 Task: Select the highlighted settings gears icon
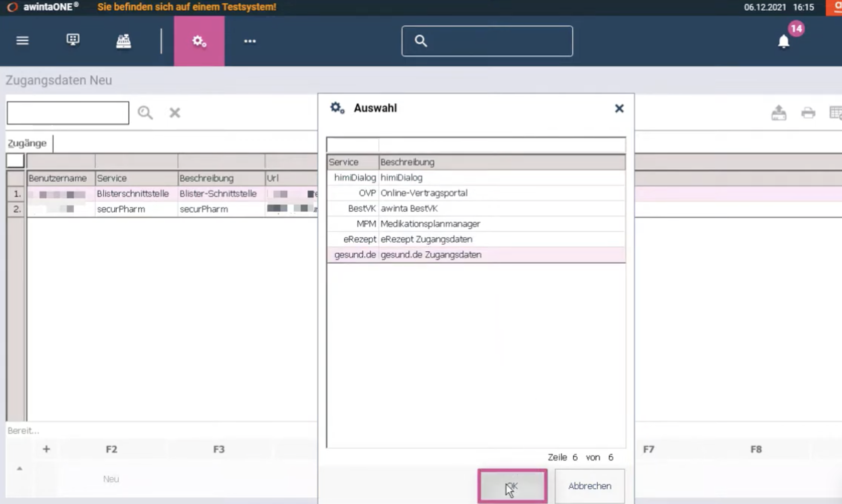(199, 41)
